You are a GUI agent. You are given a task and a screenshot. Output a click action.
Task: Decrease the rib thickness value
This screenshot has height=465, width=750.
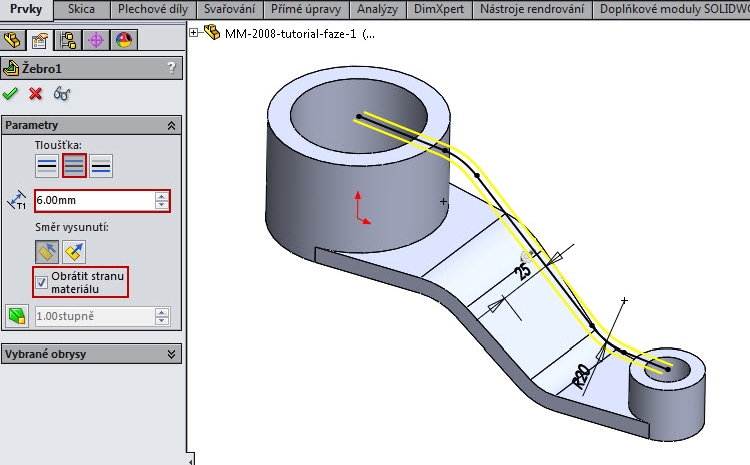click(162, 205)
